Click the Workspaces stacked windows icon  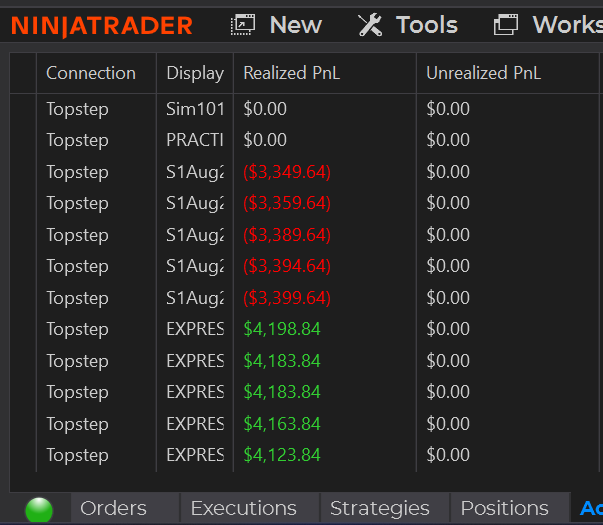pos(506,25)
